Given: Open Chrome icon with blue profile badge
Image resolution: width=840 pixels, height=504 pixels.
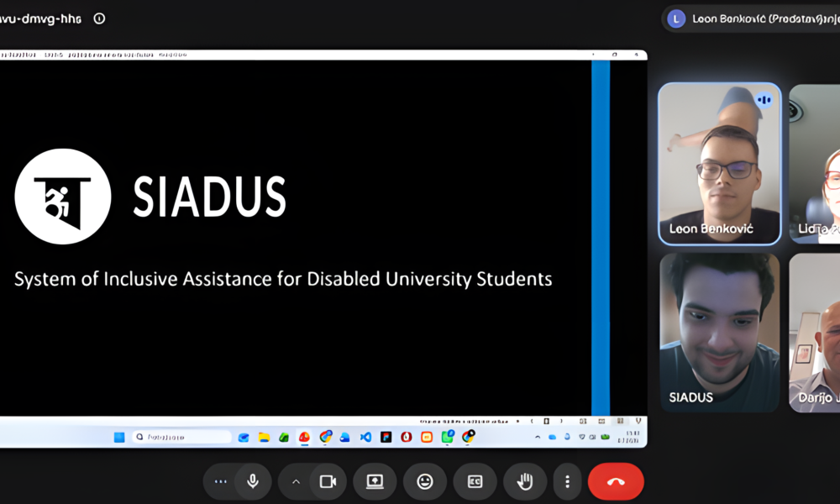Looking at the screenshot, I should click(325, 437).
